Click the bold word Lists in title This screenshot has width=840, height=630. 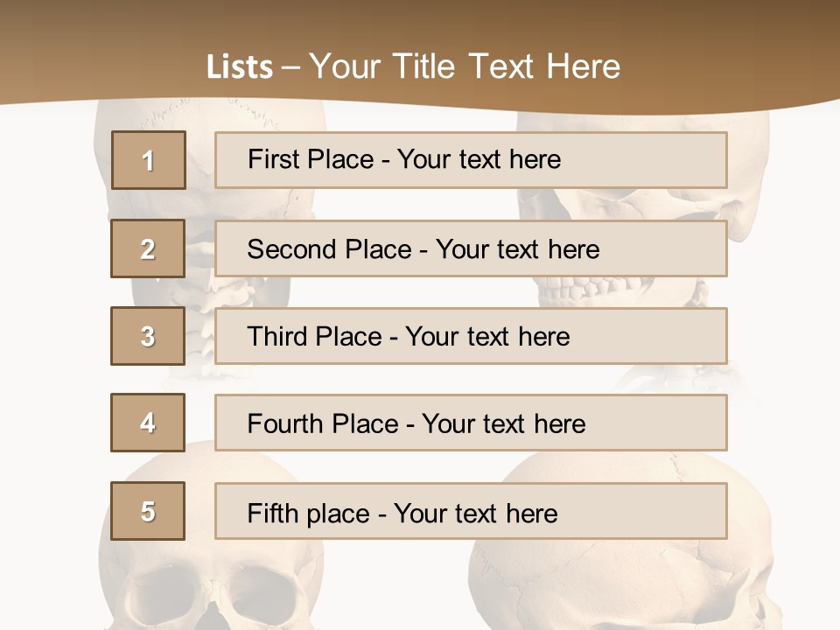point(239,67)
